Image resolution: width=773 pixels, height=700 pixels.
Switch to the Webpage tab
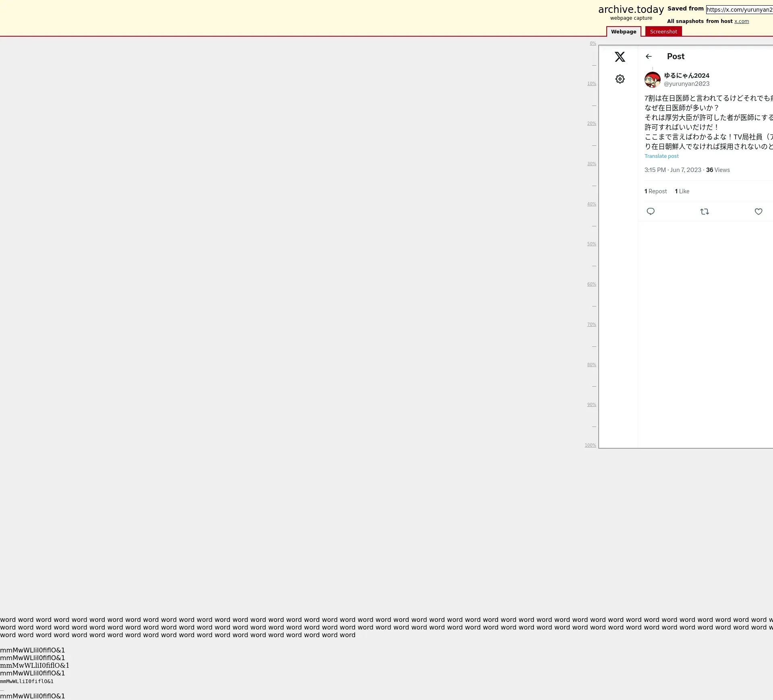point(623,32)
